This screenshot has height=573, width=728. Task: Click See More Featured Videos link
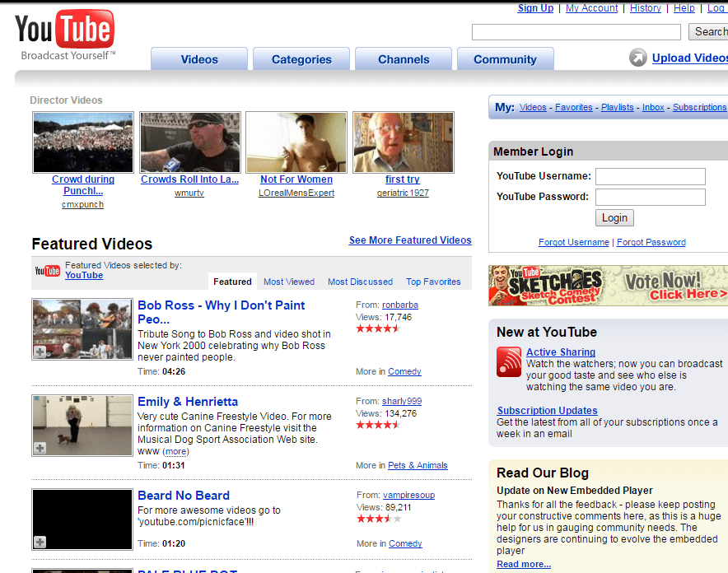pos(410,240)
